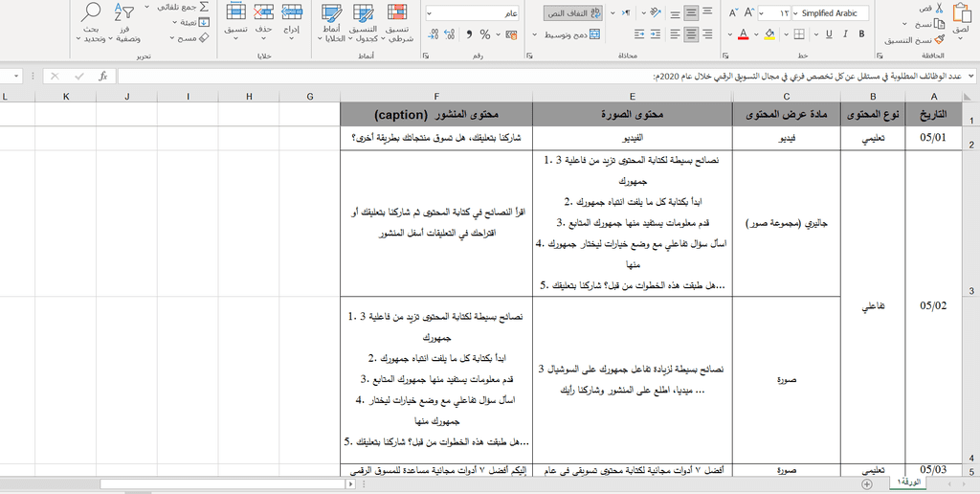The width and height of the screenshot is (980, 494).
Task: Open Sort & Filter (فرز وتصفية)
Action: [x=124, y=21]
